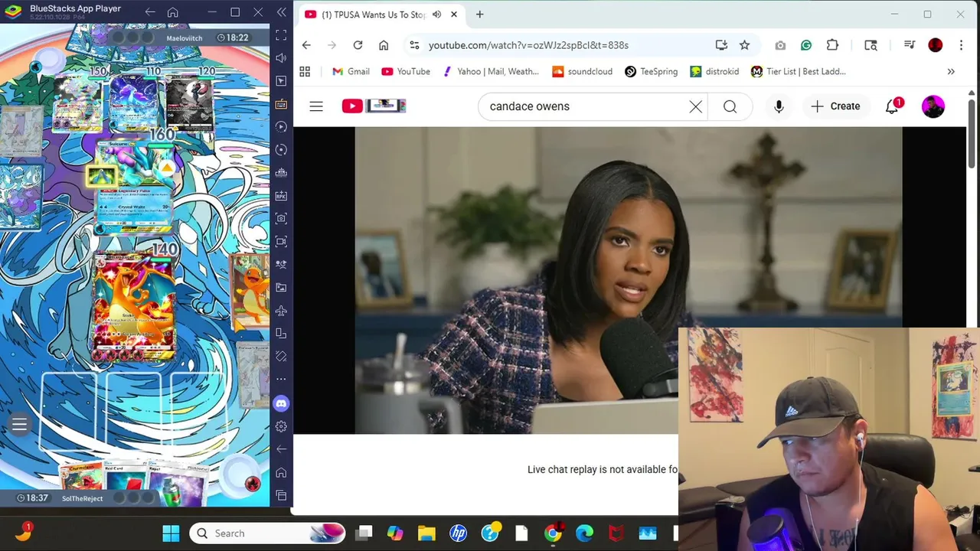Open Grammarly extension icon

click(x=806, y=45)
